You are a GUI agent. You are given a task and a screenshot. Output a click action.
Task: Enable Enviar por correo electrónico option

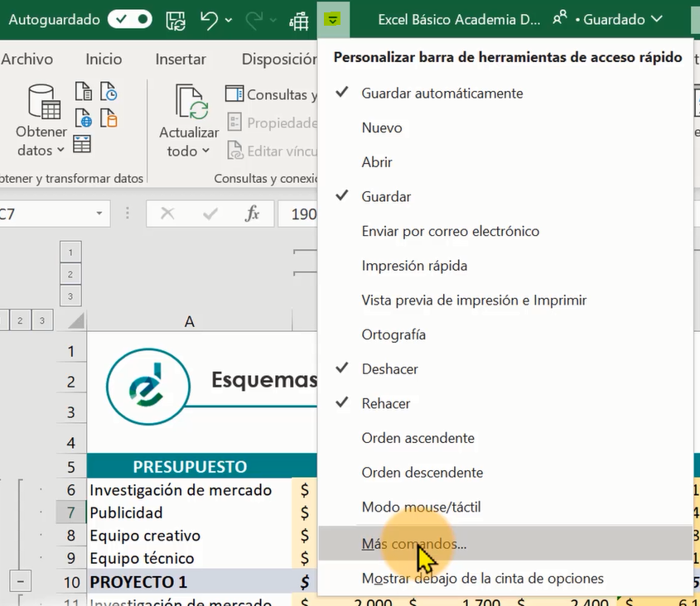[x=505, y=231]
